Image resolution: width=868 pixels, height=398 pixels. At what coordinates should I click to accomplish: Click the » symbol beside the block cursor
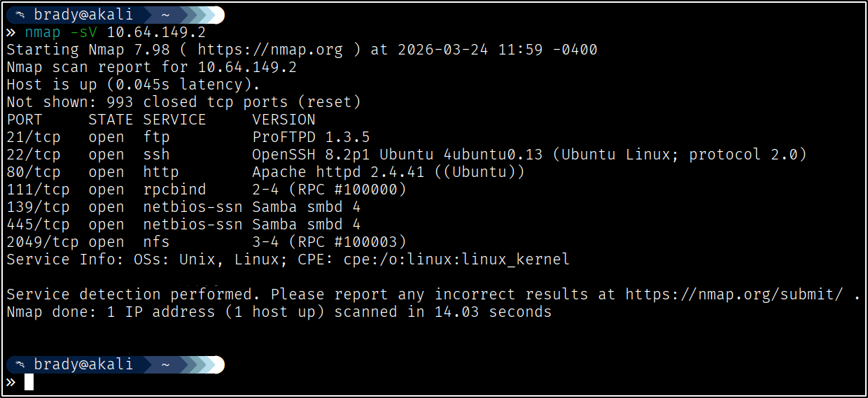pos(10,382)
